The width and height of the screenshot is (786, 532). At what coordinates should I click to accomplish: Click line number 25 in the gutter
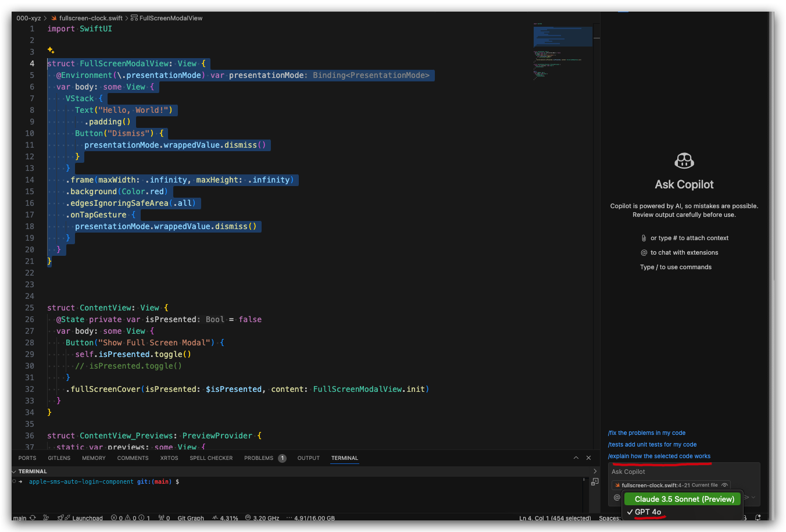tap(30, 308)
